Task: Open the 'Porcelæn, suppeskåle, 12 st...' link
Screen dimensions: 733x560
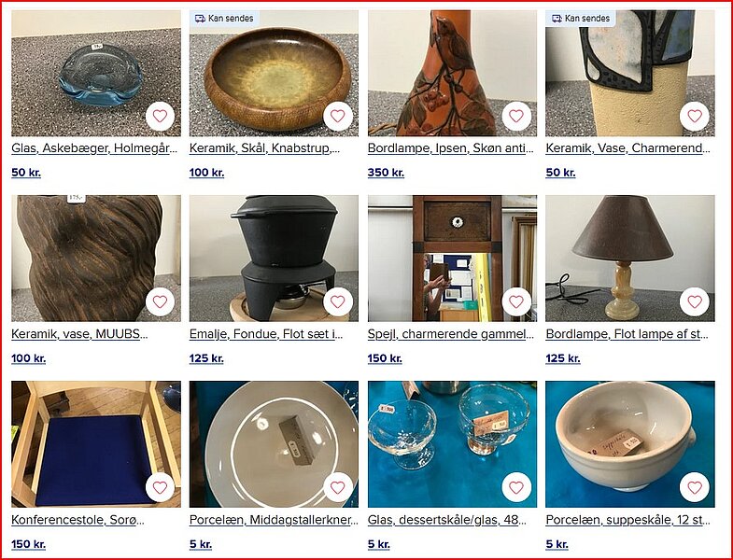Action: click(x=627, y=520)
